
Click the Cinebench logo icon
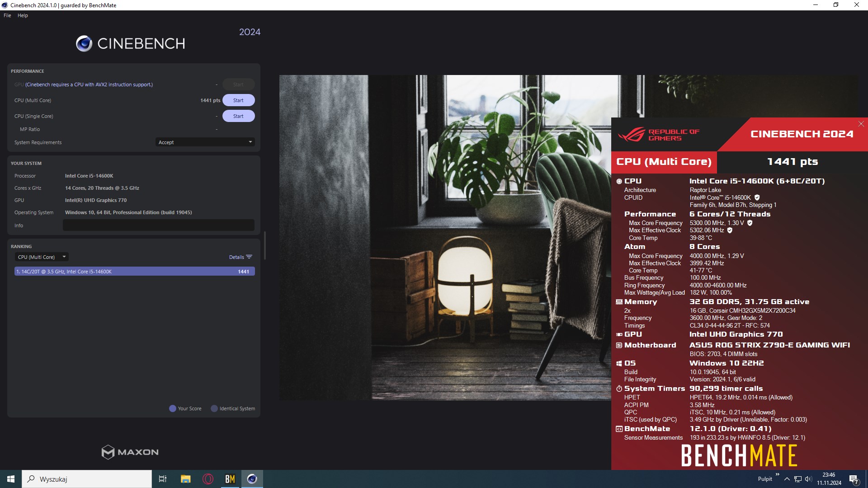[84, 44]
